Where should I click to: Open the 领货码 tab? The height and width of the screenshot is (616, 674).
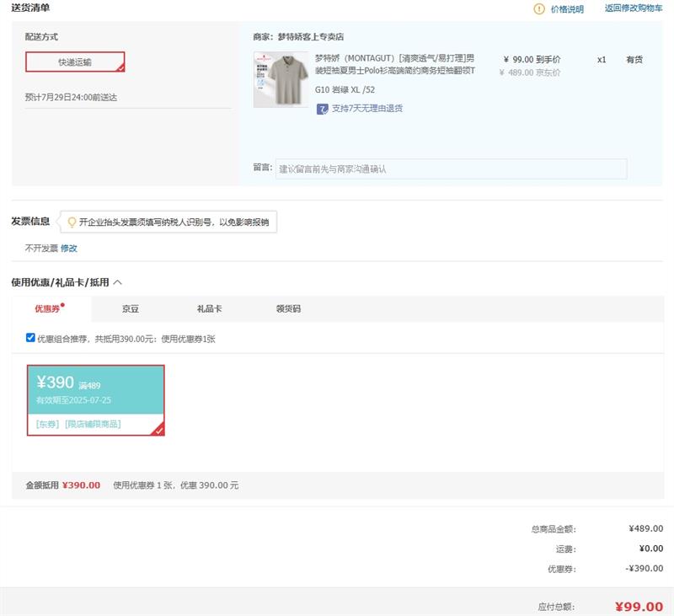288,309
